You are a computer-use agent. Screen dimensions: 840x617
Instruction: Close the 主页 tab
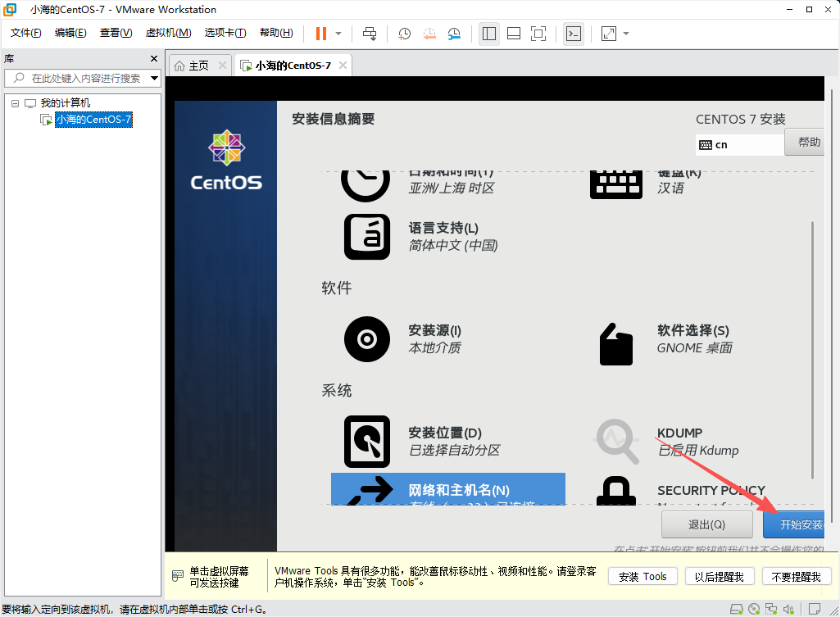tap(222, 66)
